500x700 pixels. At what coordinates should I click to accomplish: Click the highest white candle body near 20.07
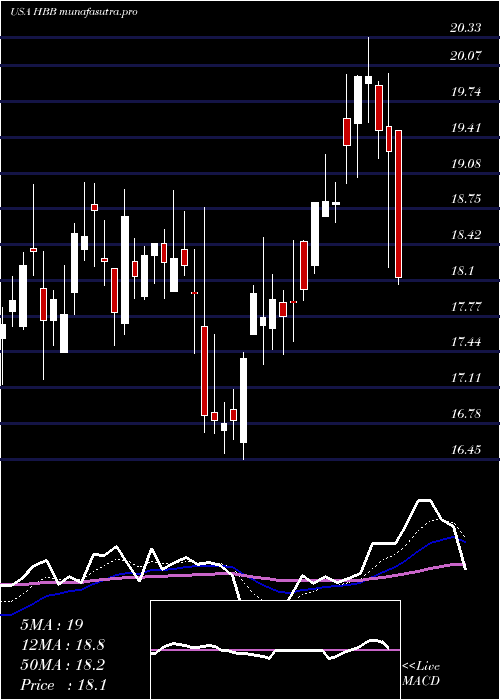[x=368, y=80]
